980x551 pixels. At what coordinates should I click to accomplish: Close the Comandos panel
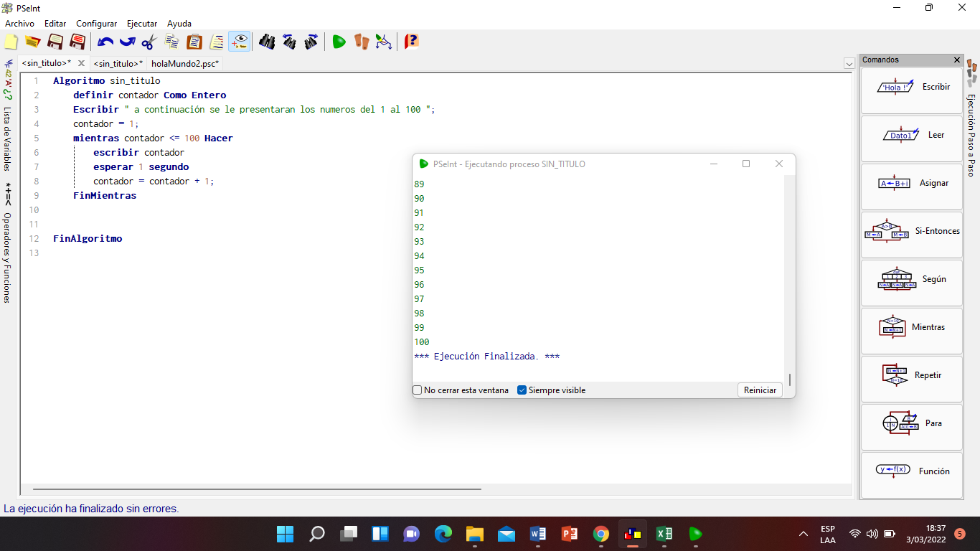(957, 60)
